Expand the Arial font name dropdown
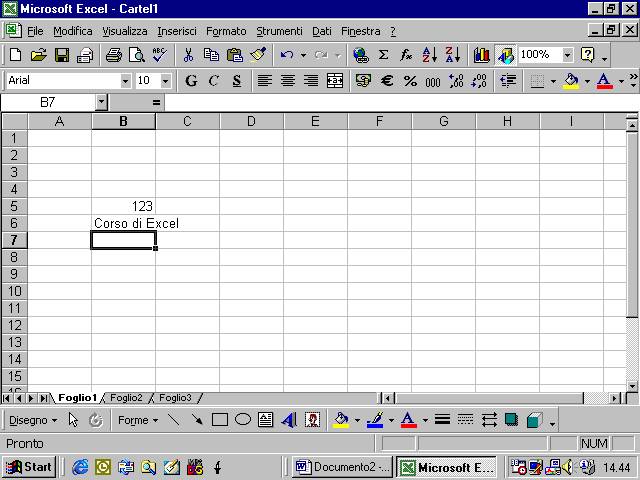Screen dimensions: 640x480 click(126, 81)
